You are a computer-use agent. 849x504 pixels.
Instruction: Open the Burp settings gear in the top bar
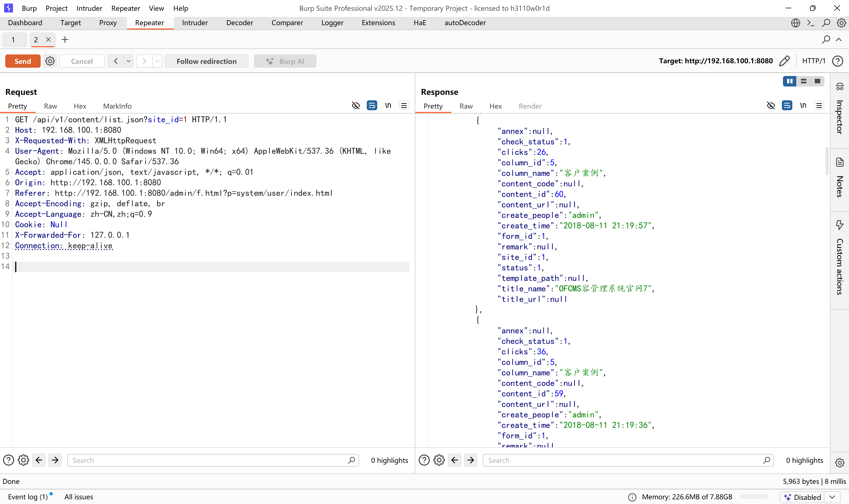pyautogui.click(x=841, y=23)
